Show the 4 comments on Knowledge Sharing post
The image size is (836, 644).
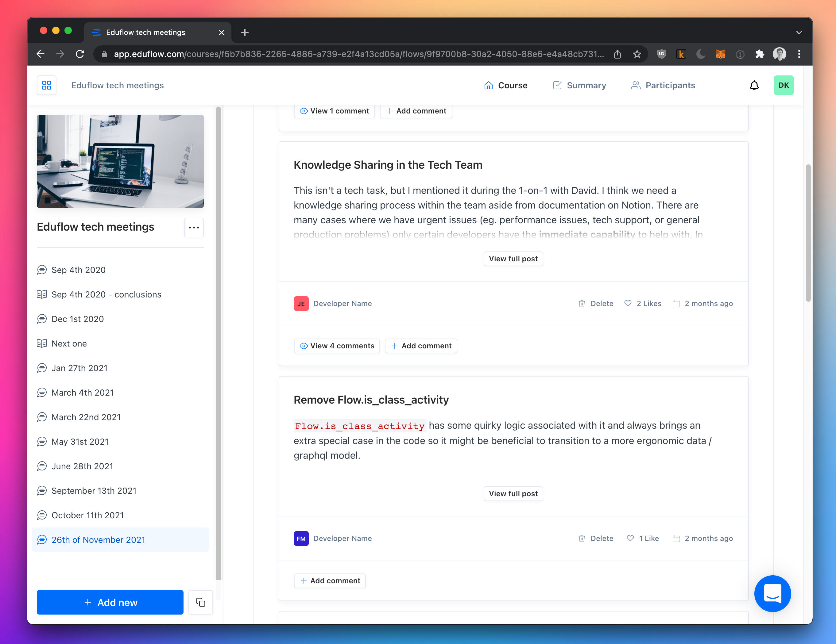336,346
